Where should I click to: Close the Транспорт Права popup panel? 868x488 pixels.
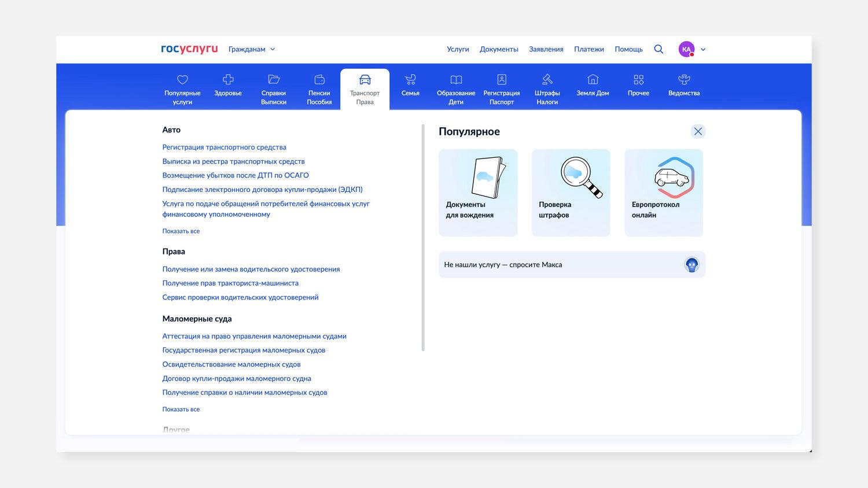(698, 132)
